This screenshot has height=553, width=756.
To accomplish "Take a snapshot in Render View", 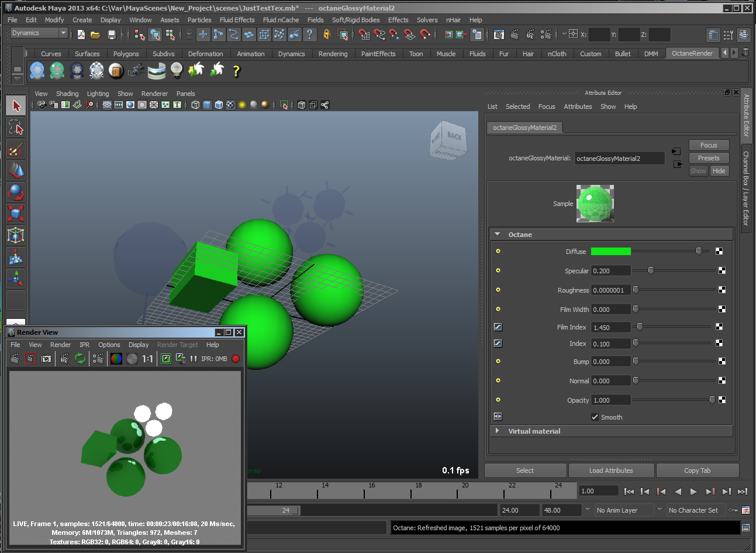I will [46, 359].
